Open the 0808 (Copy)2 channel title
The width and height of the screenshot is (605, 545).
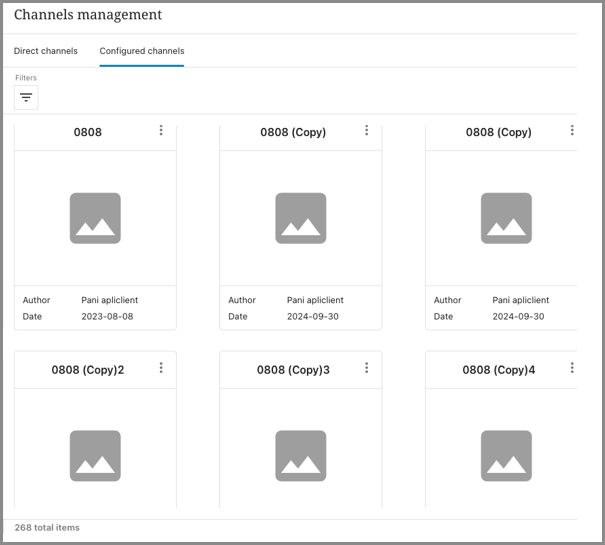(x=88, y=370)
